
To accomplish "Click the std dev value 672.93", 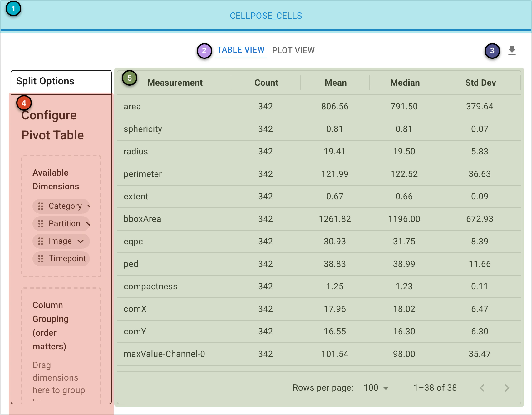I will pos(480,219).
